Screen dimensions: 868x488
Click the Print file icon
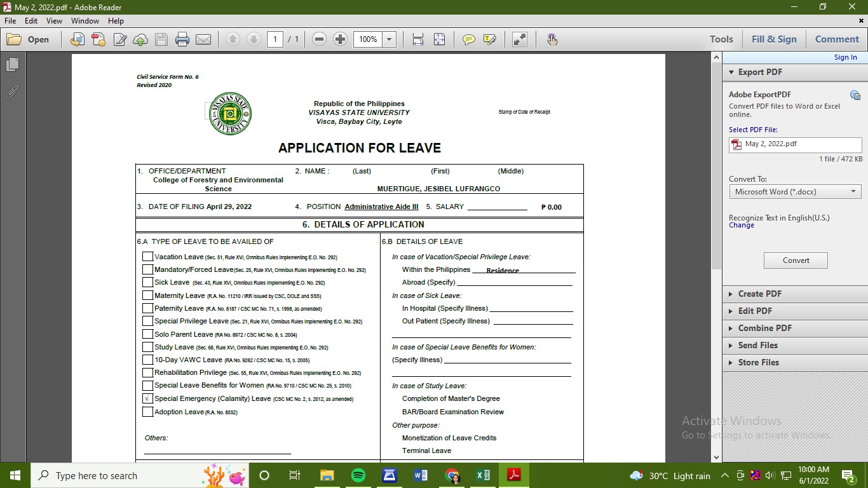tap(182, 39)
